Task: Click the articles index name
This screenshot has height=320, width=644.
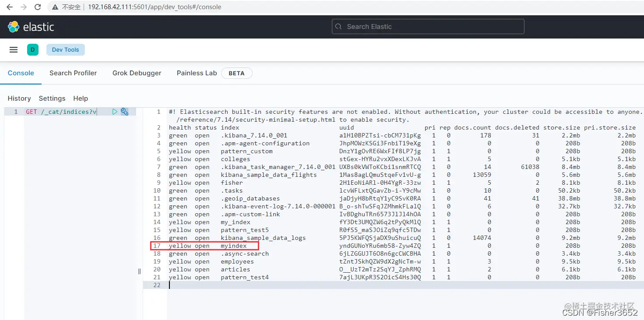Action: pyautogui.click(x=236, y=269)
